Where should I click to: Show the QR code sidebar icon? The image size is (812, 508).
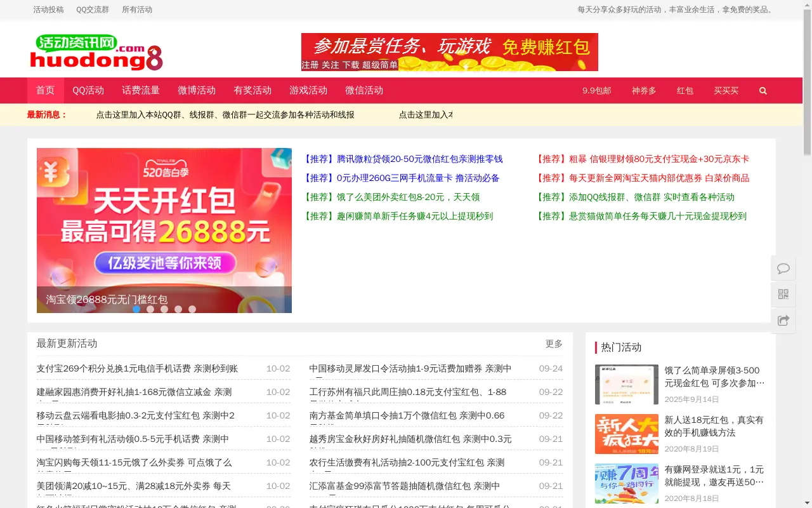click(x=783, y=294)
